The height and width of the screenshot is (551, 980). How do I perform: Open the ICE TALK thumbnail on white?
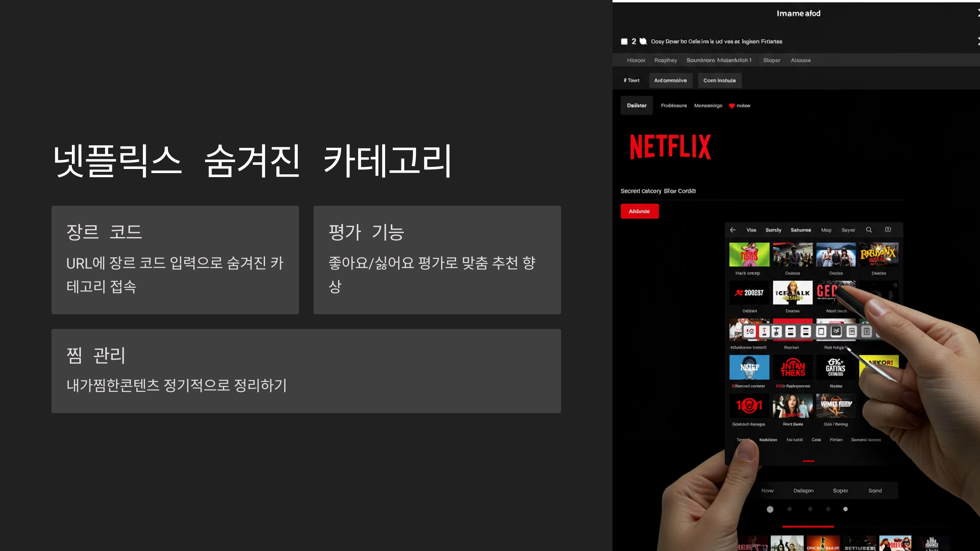(793, 292)
